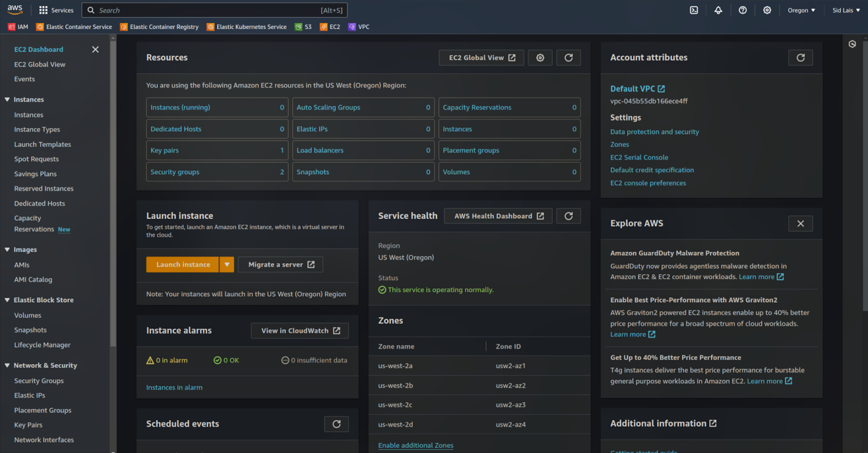Collapse the Images sidebar section

(8, 250)
